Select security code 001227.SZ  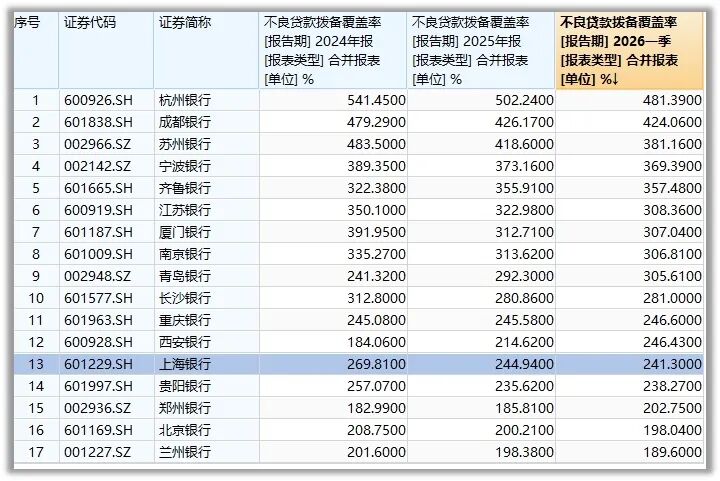click(x=97, y=453)
